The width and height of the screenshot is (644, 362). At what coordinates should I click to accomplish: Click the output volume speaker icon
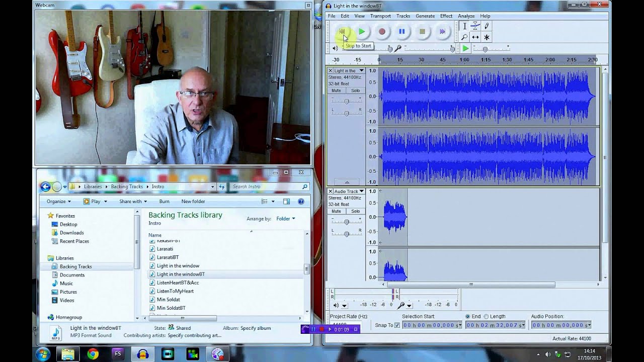[x=335, y=48]
